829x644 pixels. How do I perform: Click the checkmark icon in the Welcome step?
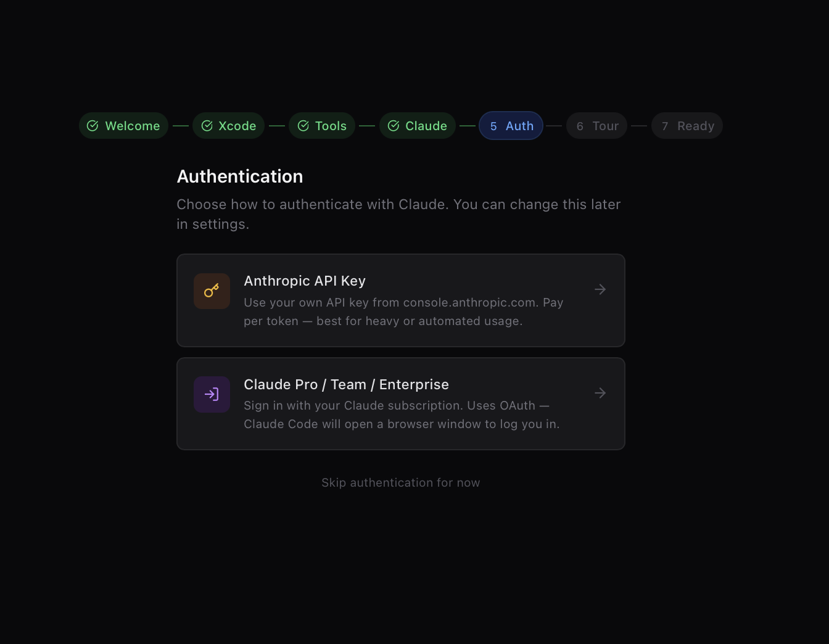click(92, 125)
